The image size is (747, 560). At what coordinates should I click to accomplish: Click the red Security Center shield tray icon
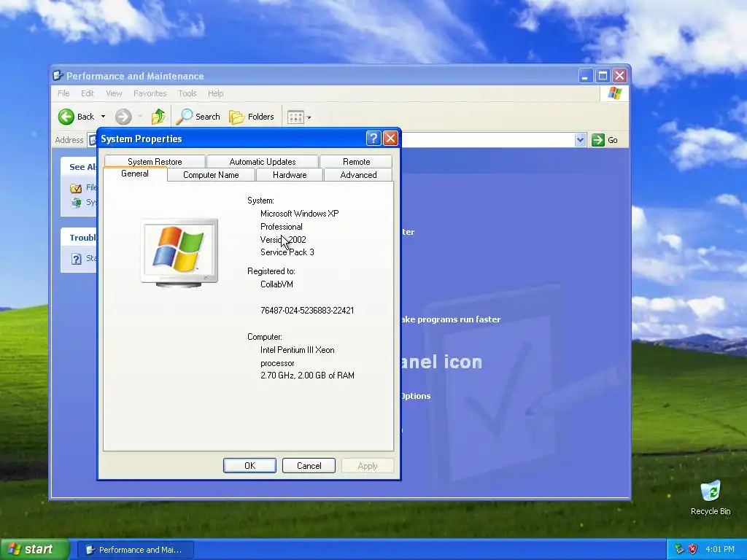[693, 550]
